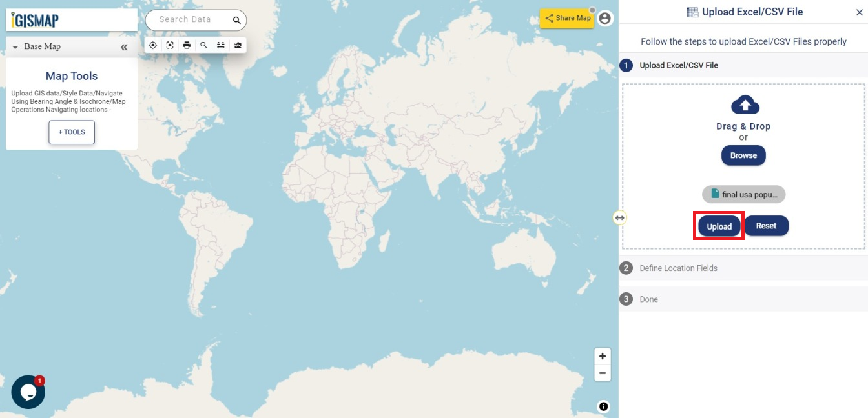Toggle the map info attribution icon
Viewport: 868px width, 418px height.
[x=603, y=406]
